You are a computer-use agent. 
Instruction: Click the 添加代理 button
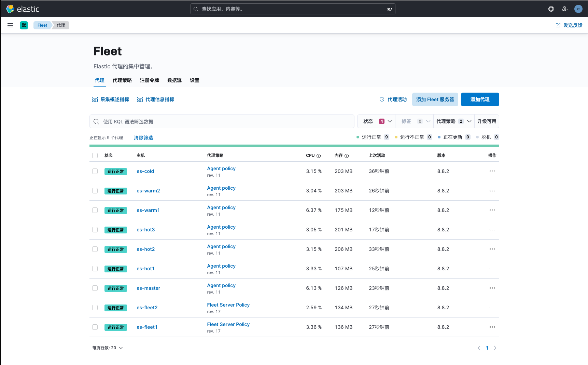[x=480, y=99]
